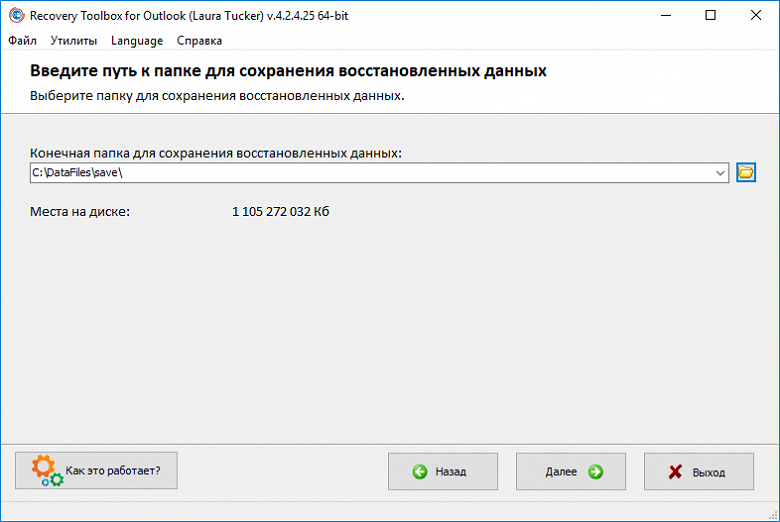Click the Конечная папка для сохранения label
The width and height of the screenshot is (780, 522).
[x=216, y=153]
